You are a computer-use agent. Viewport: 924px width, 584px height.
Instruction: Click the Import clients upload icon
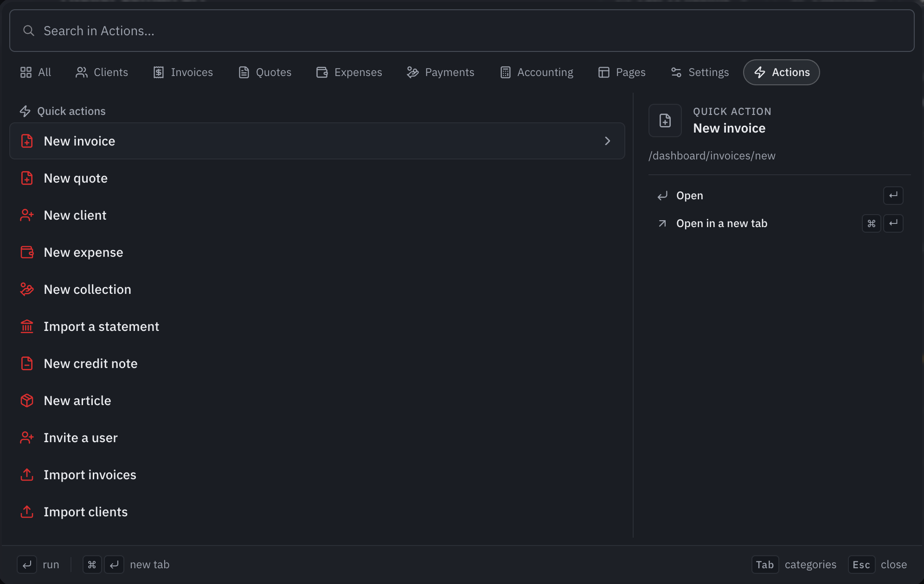(x=27, y=512)
